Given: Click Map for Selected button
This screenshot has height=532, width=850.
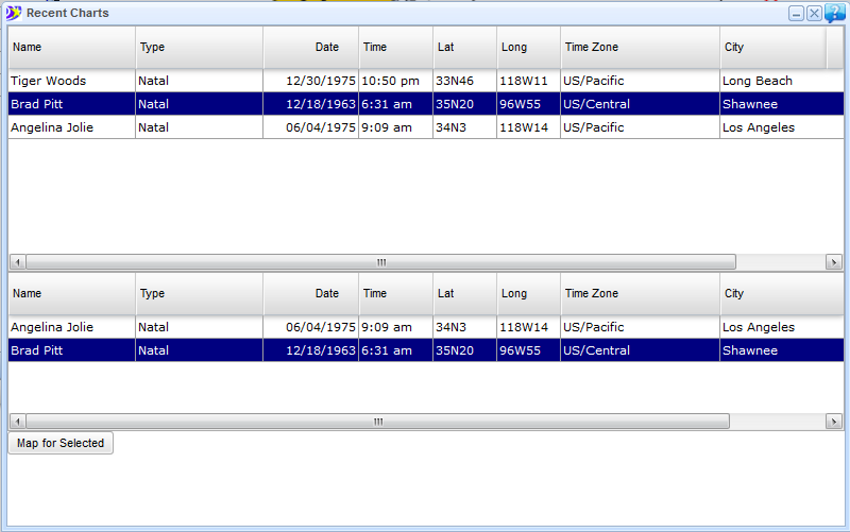Looking at the screenshot, I should point(61,443).
